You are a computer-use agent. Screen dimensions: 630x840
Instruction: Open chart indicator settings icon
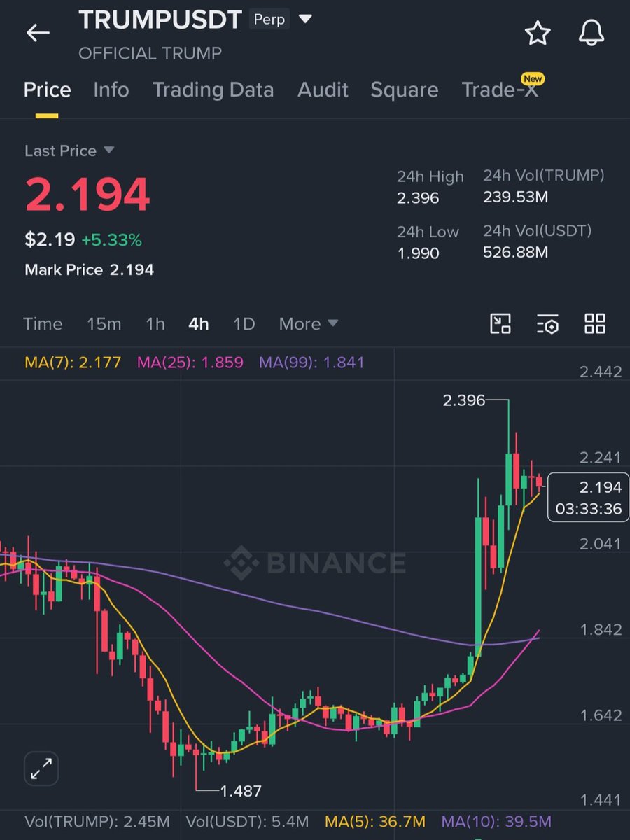click(548, 324)
